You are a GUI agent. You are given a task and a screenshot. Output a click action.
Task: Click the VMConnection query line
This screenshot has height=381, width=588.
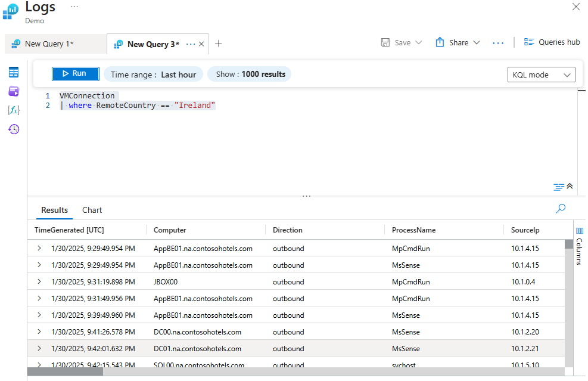[87, 96]
